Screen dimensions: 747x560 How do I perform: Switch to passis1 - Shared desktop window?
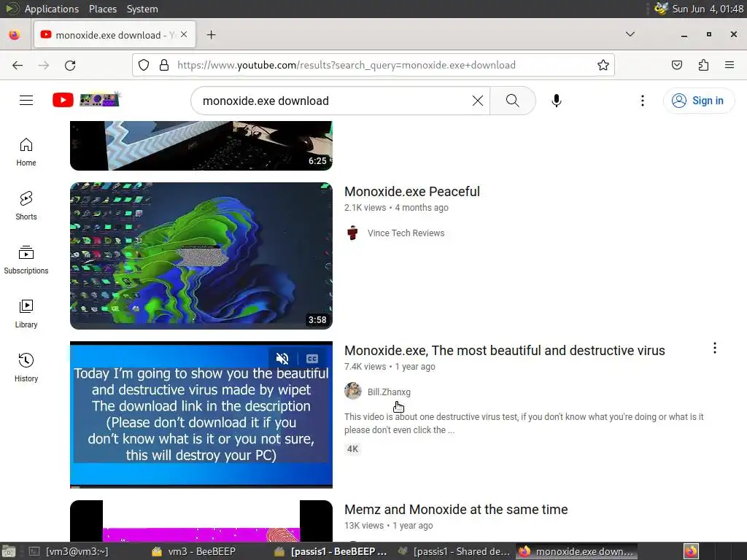[x=455, y=551]
